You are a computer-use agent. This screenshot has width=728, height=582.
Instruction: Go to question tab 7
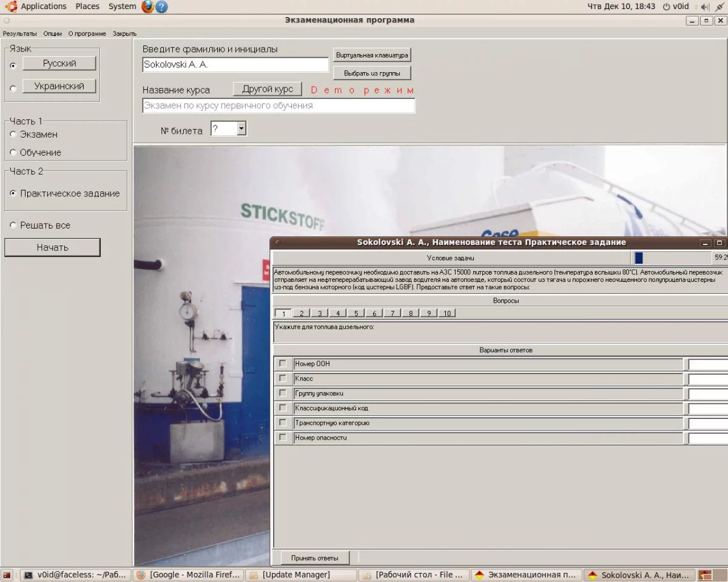click(392, 313)
